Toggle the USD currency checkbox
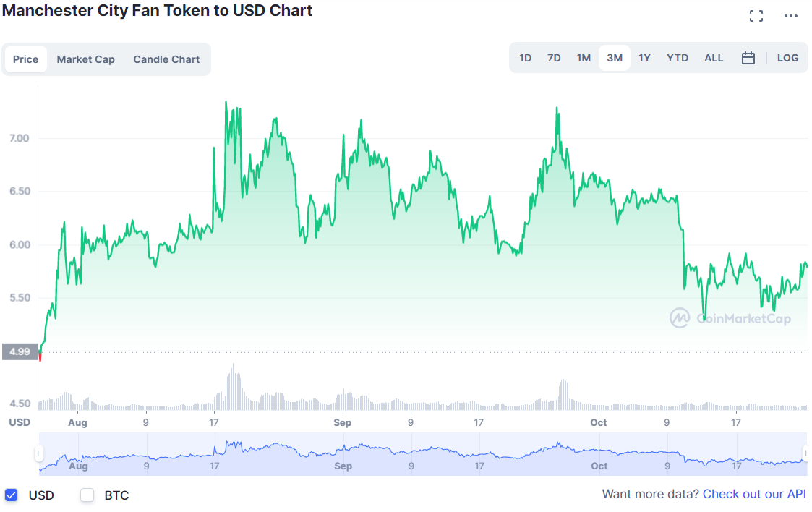Viewport: 812px width, 512px height. point(11,495)
